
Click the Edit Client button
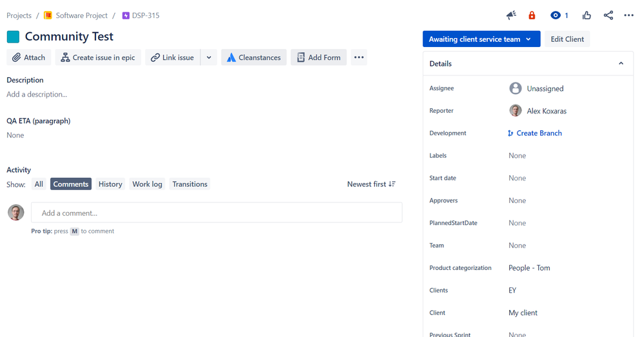tap(567, 39)
